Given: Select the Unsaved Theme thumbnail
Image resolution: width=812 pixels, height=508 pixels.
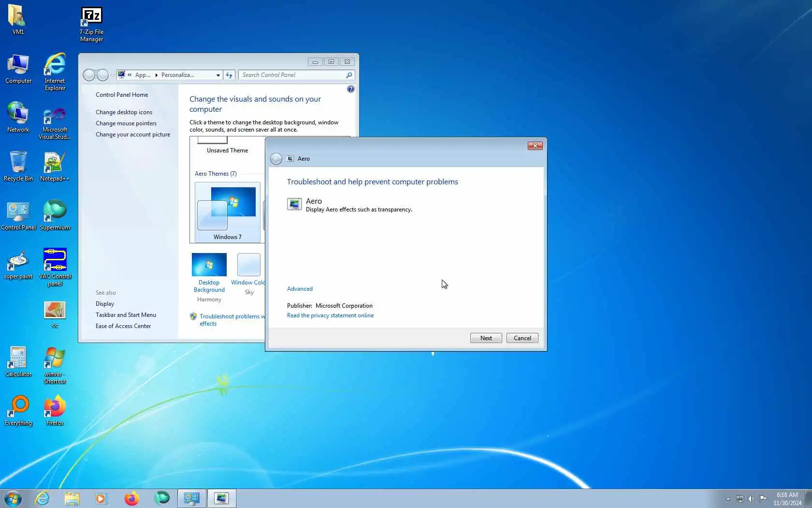Looking at the screenshot, I should tap(227, 146).
